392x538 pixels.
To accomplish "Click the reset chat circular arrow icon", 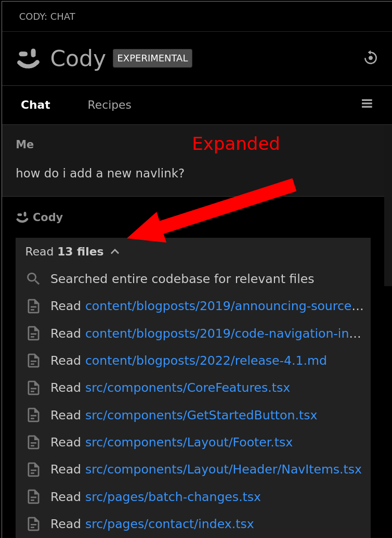I will coord(370,58).
